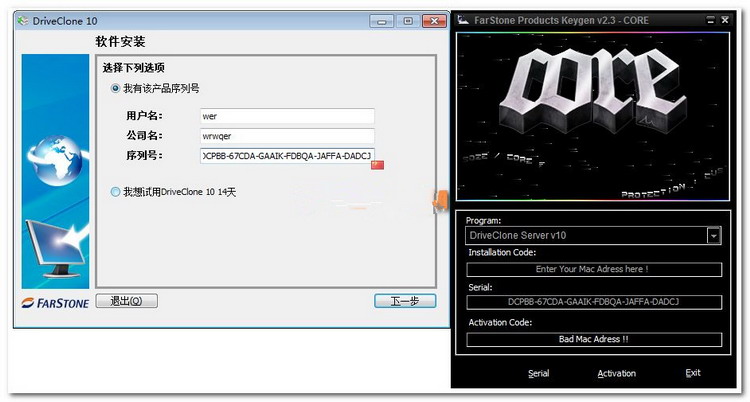The width and height of the screenshot is (750, 402).
Task: Click the username field containing 'wer'
Action: click(x=287, y=116)
